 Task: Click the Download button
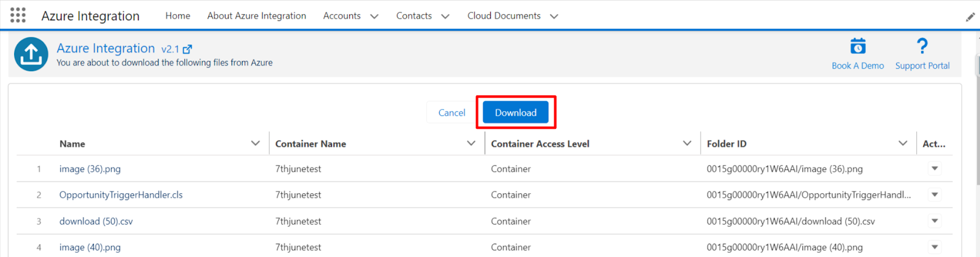(x=516, y=112)
